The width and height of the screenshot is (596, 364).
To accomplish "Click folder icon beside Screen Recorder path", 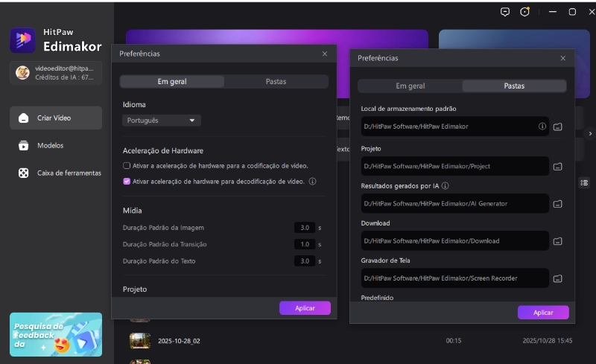I will tap(557, 278).
